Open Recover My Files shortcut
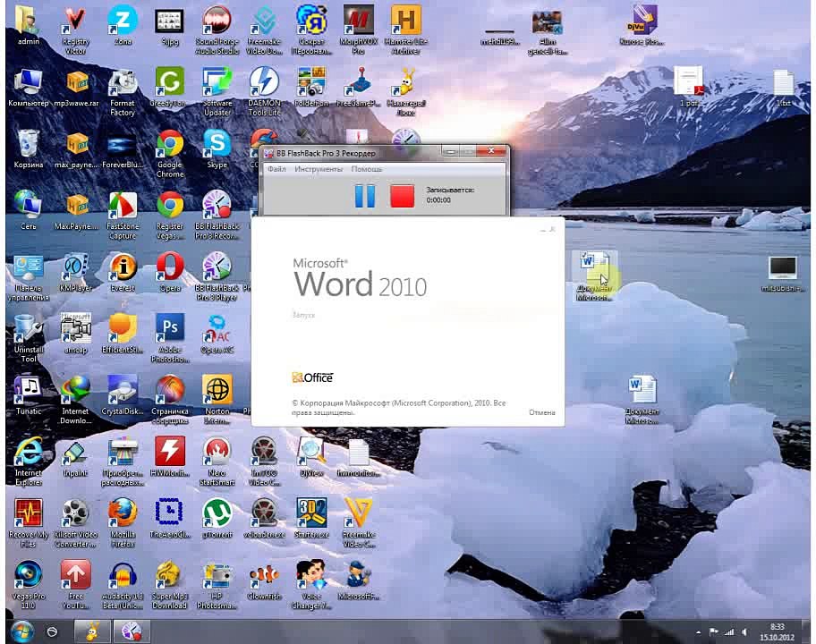Viewport: 816px width, 644px height. (28, 522)
